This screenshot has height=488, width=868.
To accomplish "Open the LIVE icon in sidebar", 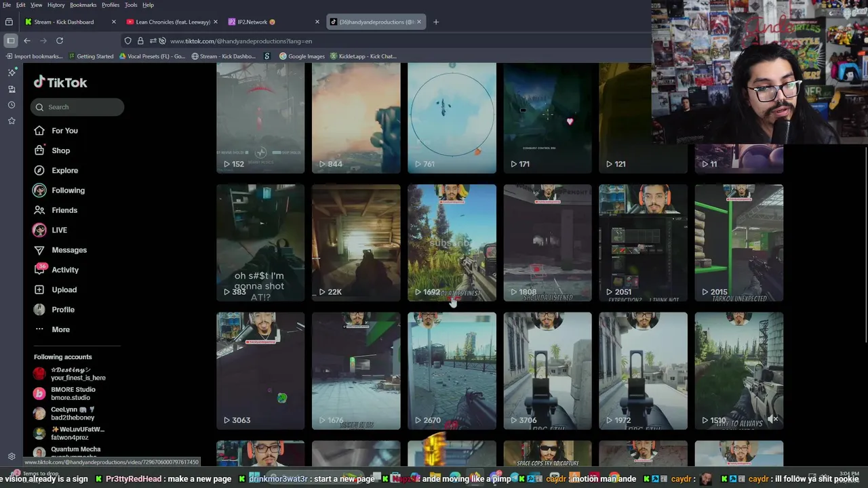I will tap(39, 230).
